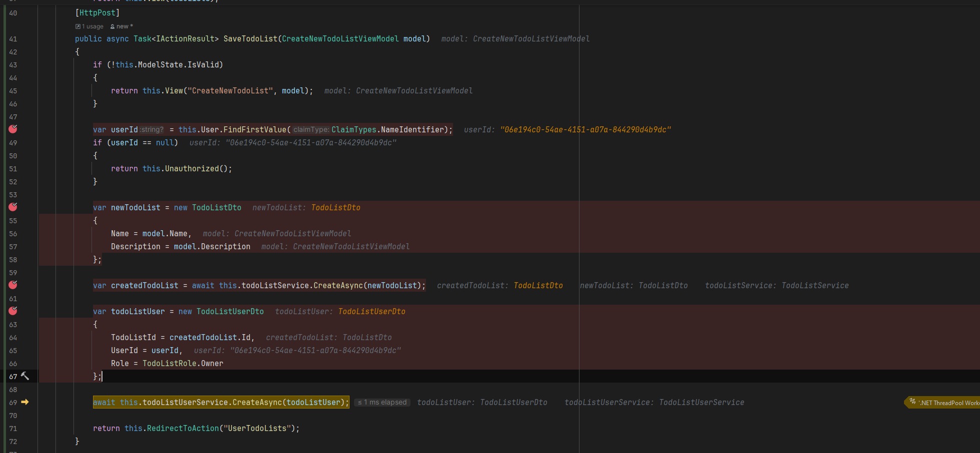Click the orange userId debug value on line 48
The width and height of the screenshot is (980, 453).
[x=585, y=130]
